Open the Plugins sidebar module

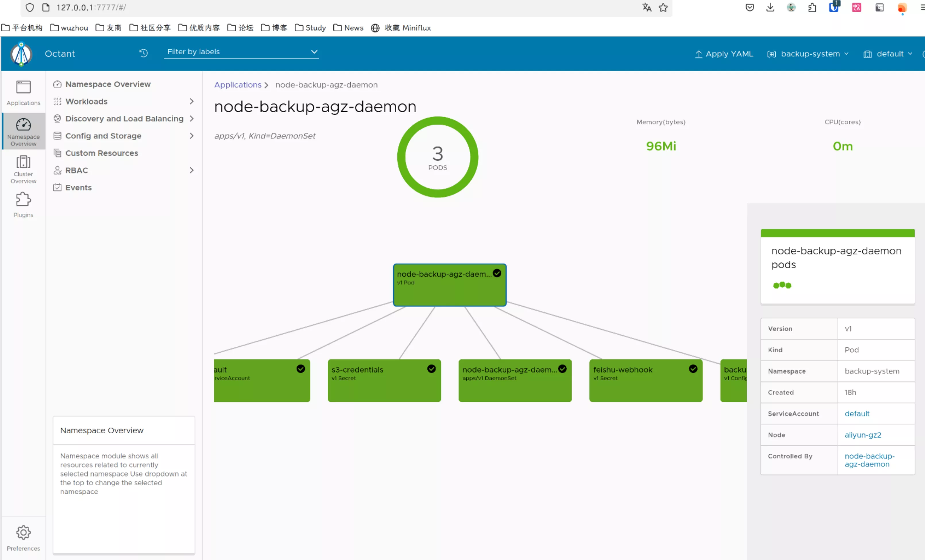pyautogui.click(x=23, y=204)
